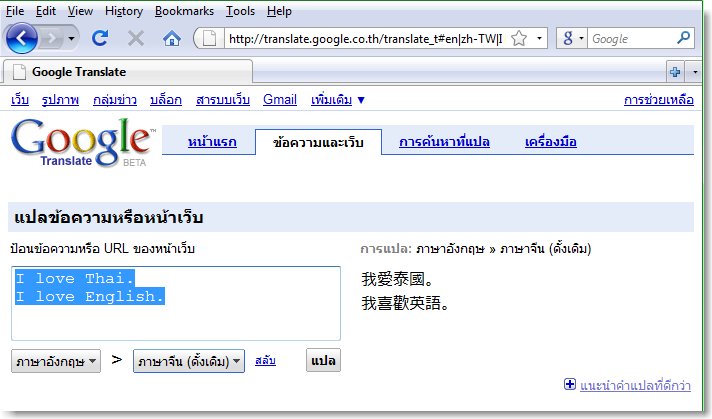Click into the Google search box
This screenshot has width=712, height=419.
tap(631, 39)
